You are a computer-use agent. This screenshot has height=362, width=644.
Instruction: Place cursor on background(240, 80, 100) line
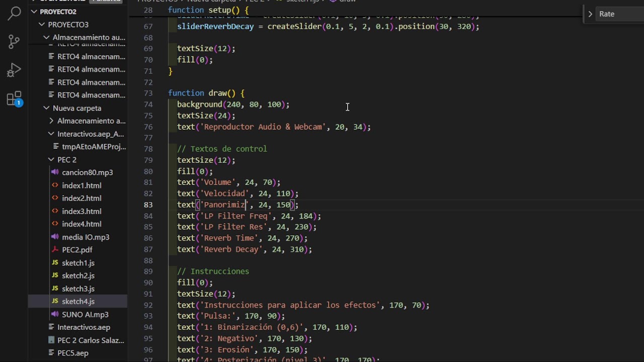pyautogui.click(x=233, y=105)
